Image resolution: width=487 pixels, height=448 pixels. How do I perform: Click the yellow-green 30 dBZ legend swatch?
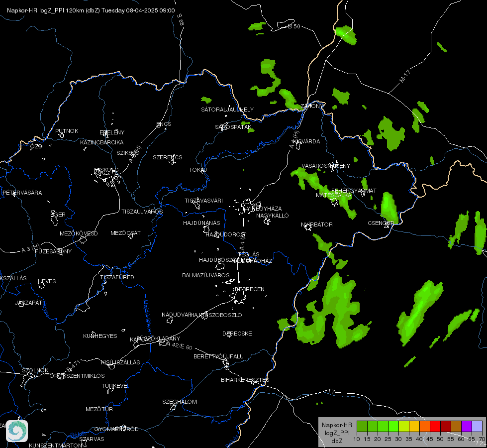pos(404,427)
